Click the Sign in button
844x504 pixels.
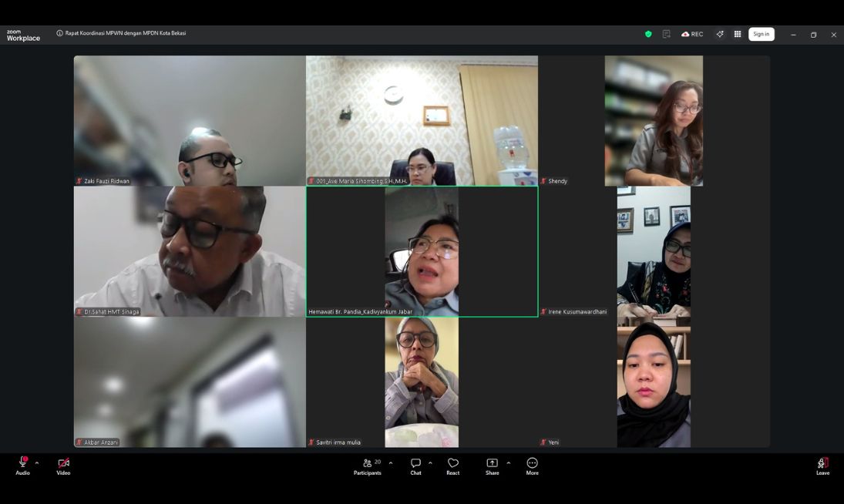(761, 34)
